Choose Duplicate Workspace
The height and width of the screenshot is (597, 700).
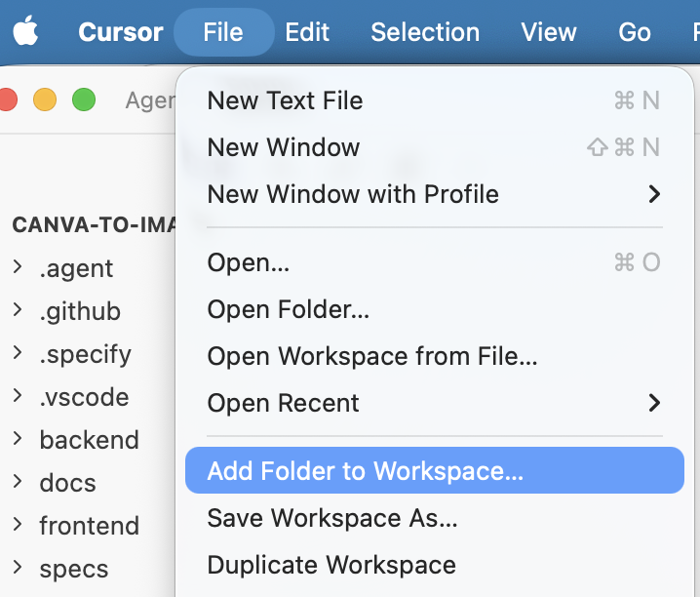[x=435, y=565]
